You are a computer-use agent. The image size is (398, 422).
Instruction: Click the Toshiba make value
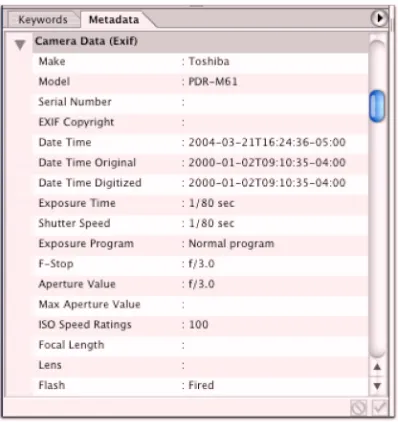209,61
